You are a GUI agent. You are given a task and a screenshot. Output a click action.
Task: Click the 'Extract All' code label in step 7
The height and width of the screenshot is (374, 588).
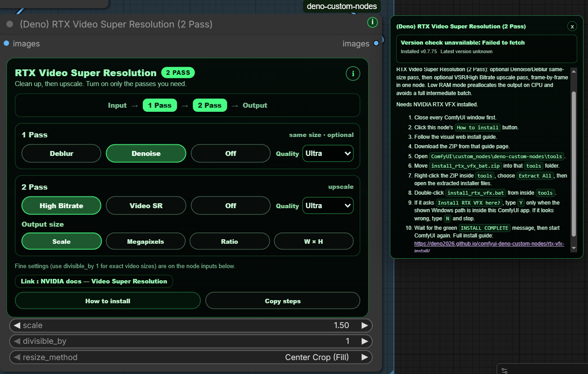click(535, 176)
